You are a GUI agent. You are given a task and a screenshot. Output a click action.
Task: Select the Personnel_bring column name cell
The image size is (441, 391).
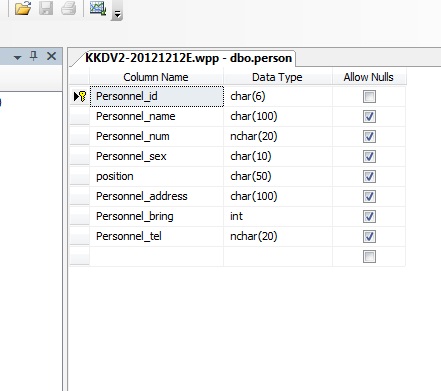(157, 217)
